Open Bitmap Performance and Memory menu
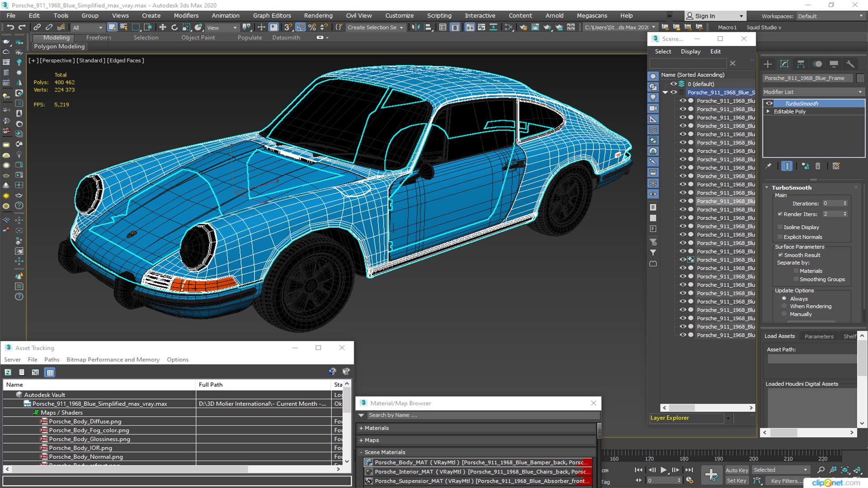Image resolution: width=868 pixels, height=488 pixels. 113,360
